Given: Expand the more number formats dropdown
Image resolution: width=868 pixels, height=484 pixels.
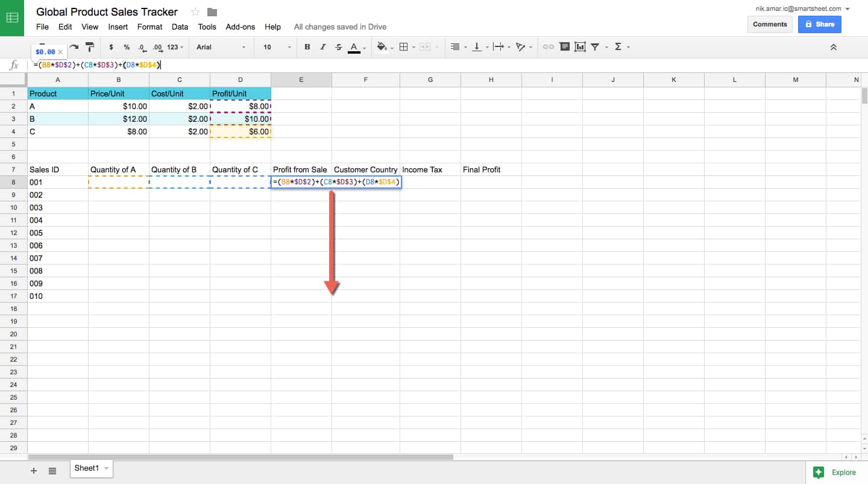Looking at the screenshot, I should click(175, 47).
